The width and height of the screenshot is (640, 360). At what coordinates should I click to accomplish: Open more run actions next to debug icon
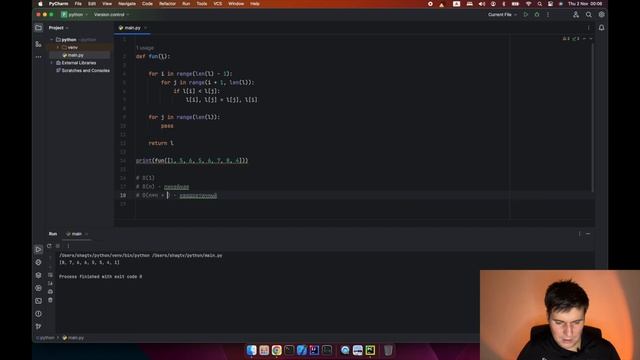[x=548, y=15]
